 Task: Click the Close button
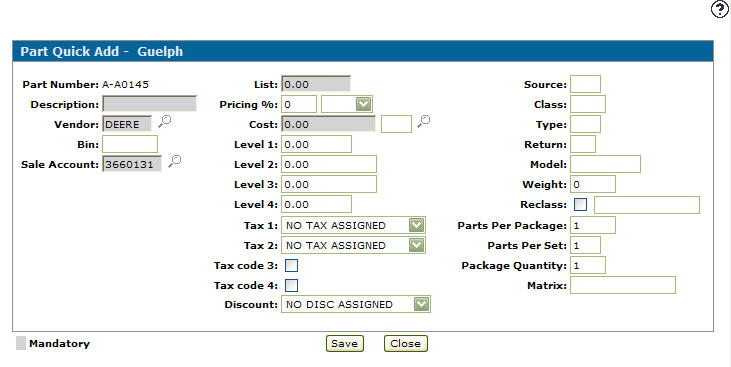tap(406, 344)
